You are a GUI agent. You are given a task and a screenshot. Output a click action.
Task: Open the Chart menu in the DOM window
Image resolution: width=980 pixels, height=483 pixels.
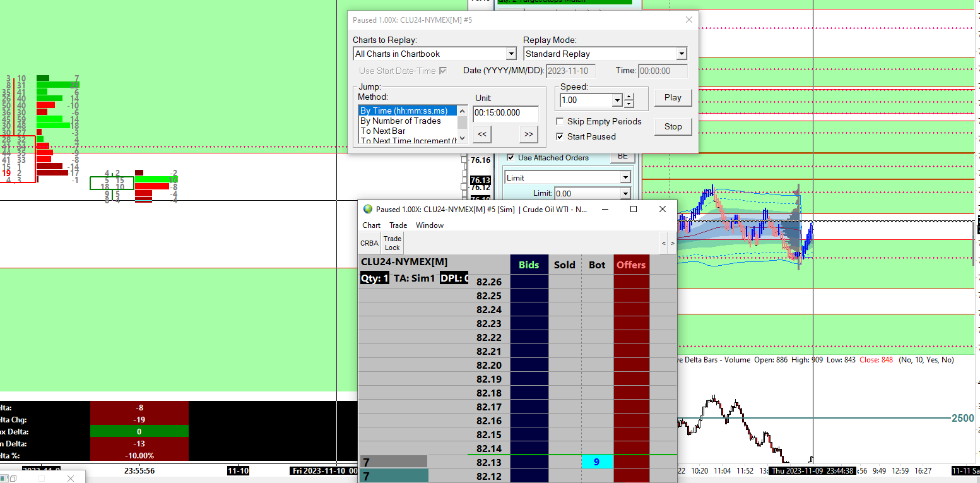tap(371, 225)
